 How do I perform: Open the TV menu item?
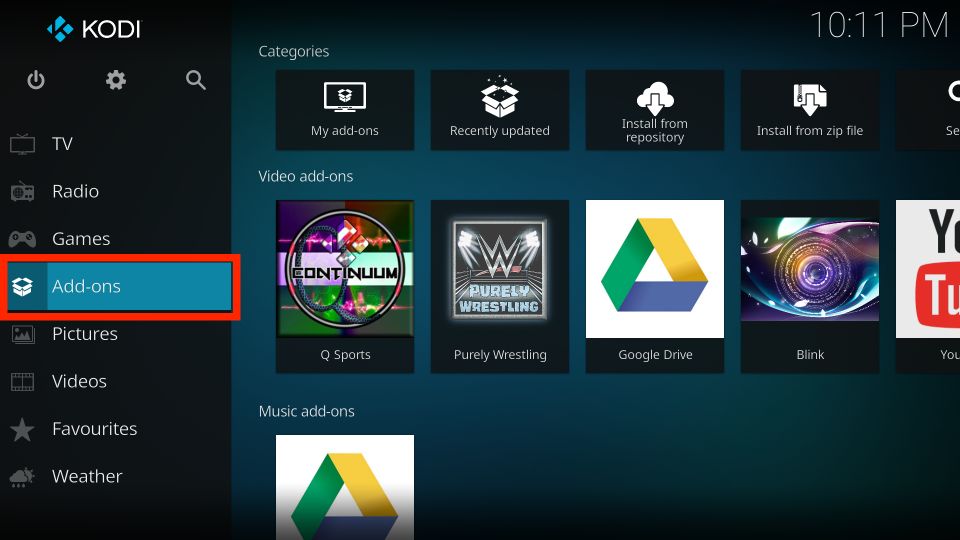point(116,144)
